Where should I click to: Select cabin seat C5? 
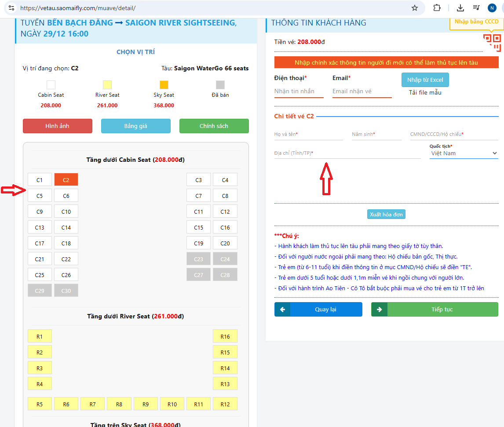[x=40, y=196]
